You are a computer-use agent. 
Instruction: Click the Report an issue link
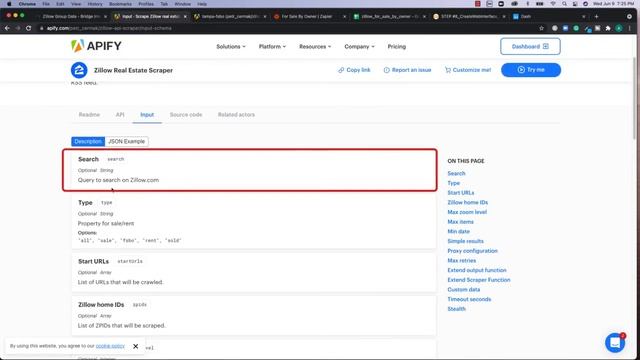(x=407, y=70)
